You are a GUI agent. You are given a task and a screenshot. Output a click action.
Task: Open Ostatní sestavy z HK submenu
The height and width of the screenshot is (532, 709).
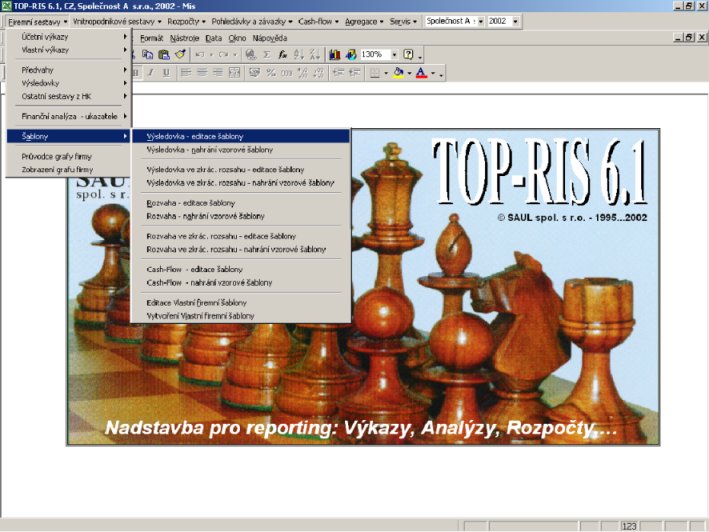click(x=69, y=96)
